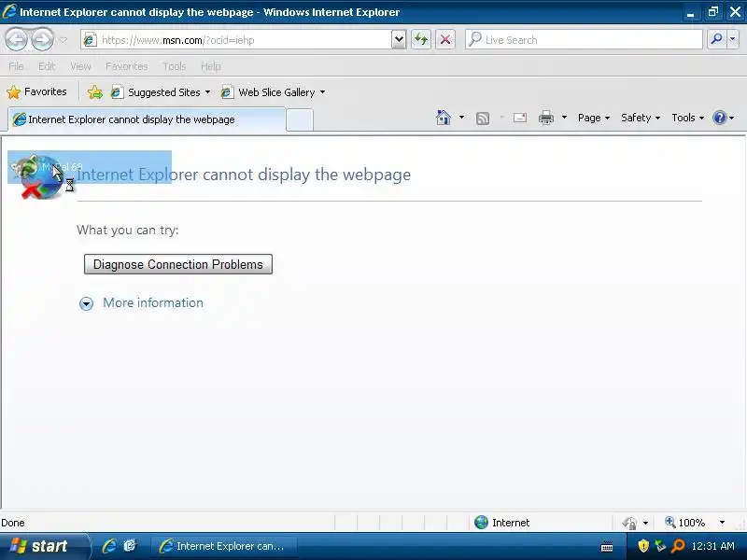Open the Safety command menu

click(641, 118)
